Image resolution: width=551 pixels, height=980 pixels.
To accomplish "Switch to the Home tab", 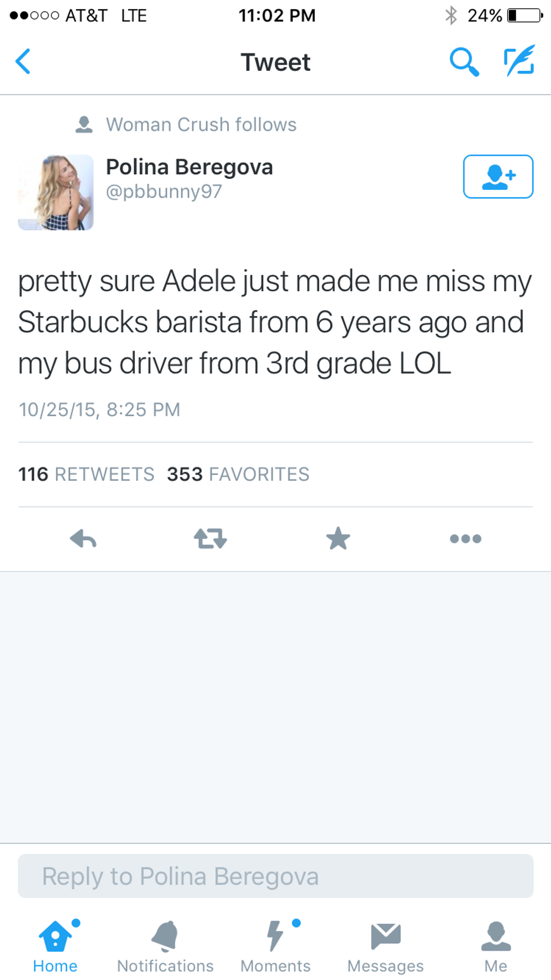I will (x=55, y=947).
